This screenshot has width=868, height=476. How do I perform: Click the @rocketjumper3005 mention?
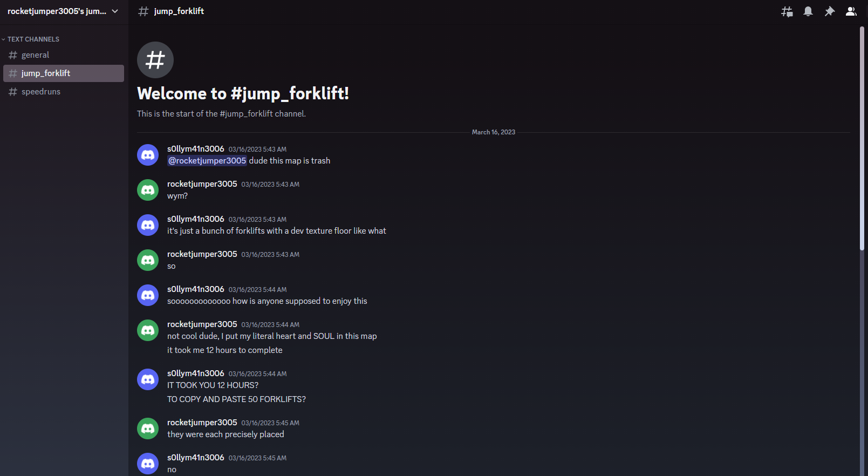pos(207,161)
